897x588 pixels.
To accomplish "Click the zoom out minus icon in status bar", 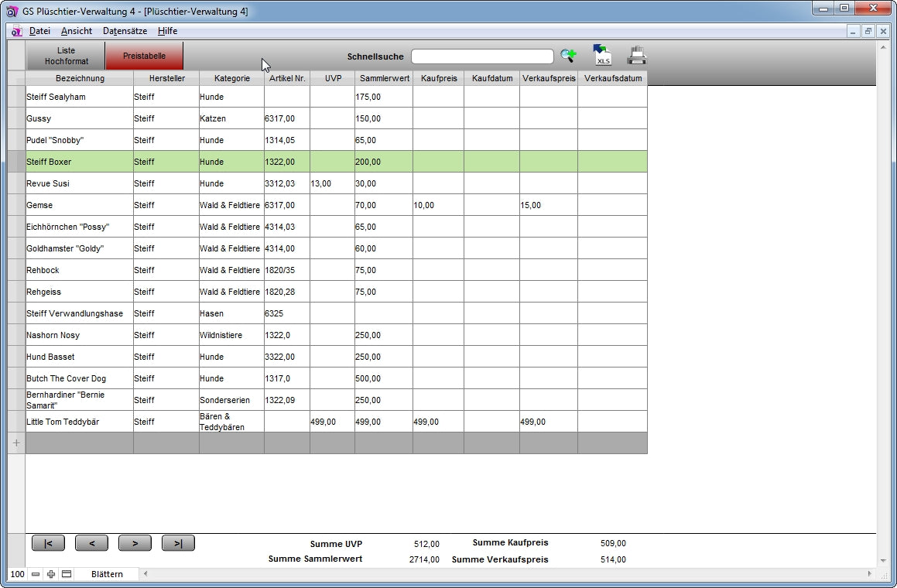I will (x=36, y=574).
